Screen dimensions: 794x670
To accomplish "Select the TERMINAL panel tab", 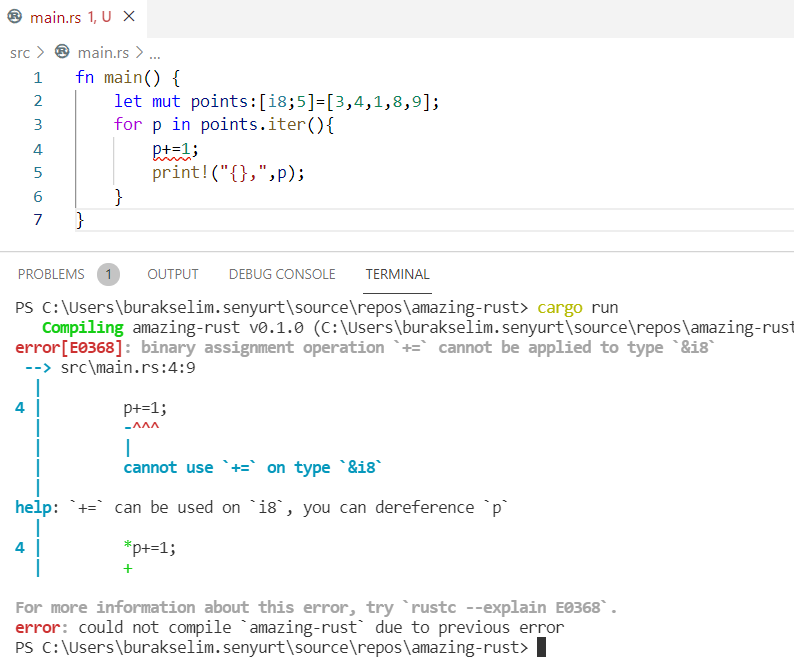I will point(397,274).
